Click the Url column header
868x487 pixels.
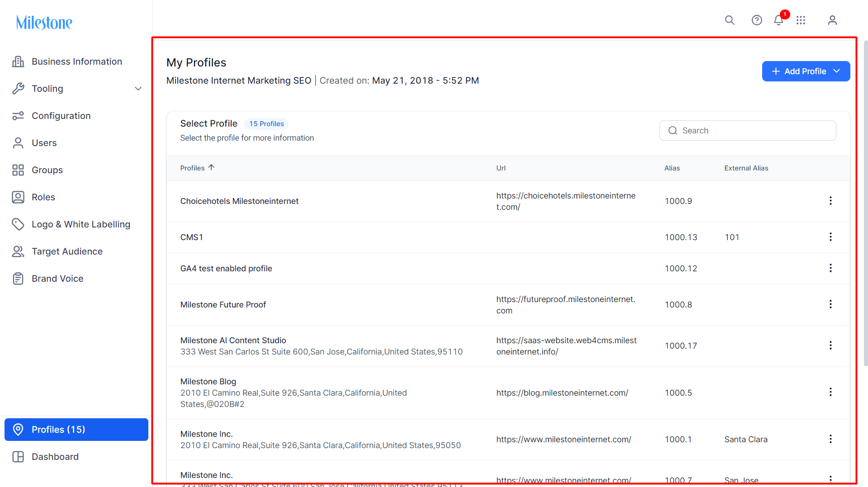(x=501, y=168)
